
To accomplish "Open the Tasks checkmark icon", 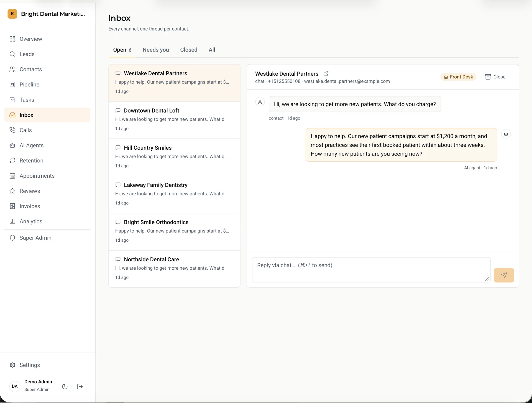I will (12, 100).
